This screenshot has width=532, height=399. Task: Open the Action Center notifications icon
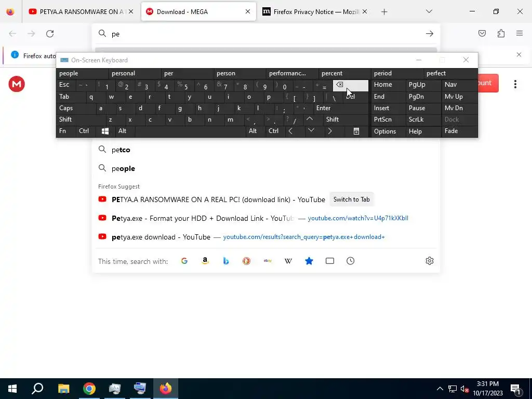point(515,389)
